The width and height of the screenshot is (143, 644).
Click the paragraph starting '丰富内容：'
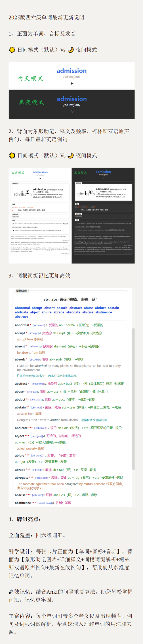(x=71, y=624)
